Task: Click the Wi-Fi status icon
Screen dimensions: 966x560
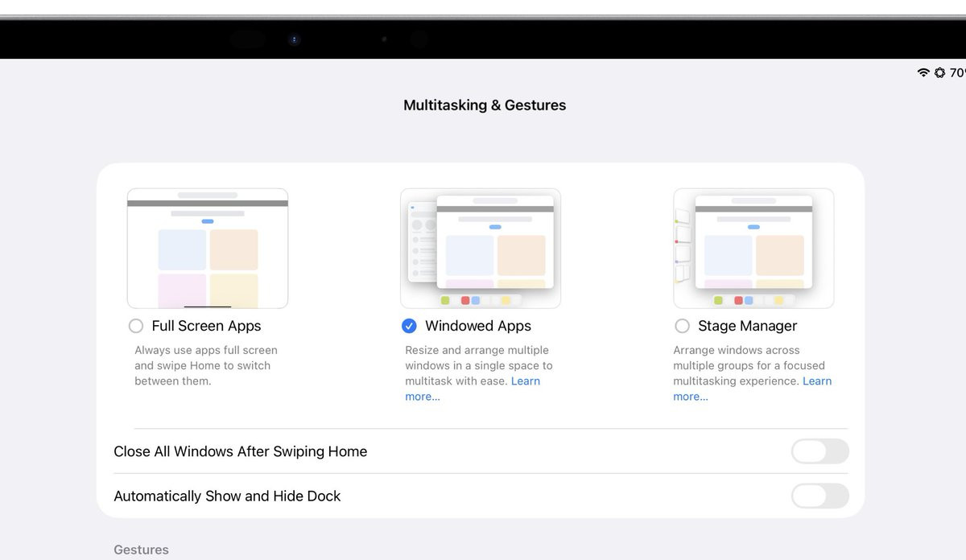Action: (923, 72)
